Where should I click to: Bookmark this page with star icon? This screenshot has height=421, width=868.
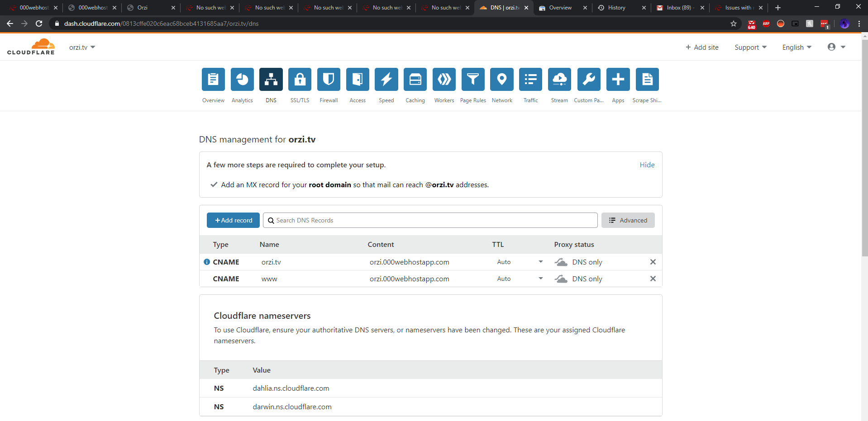point(734,24)
